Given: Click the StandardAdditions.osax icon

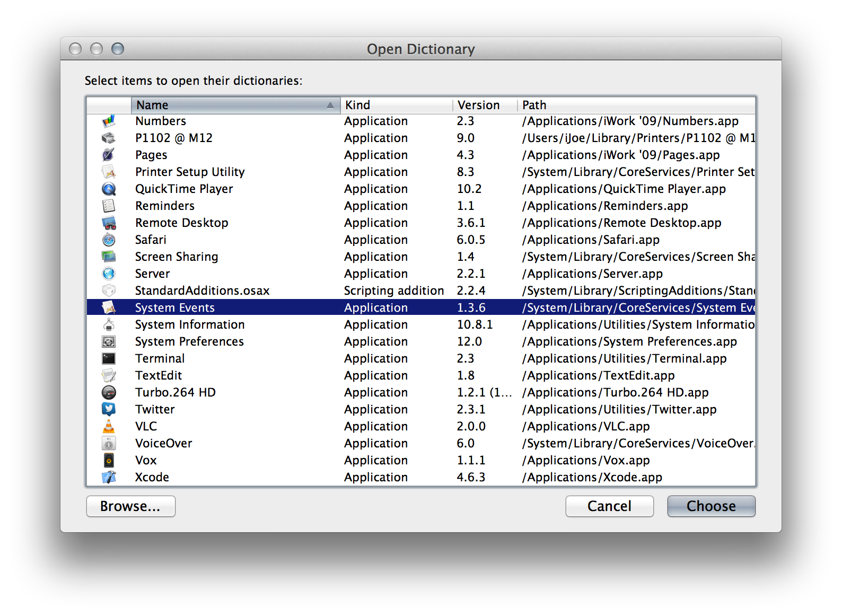Looking at the screenshot, I should [109, 291].
